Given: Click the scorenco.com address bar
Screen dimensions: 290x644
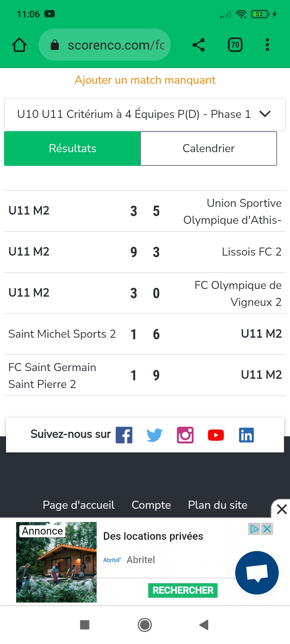Looking at the screenshot, I should tap(105, 45).
